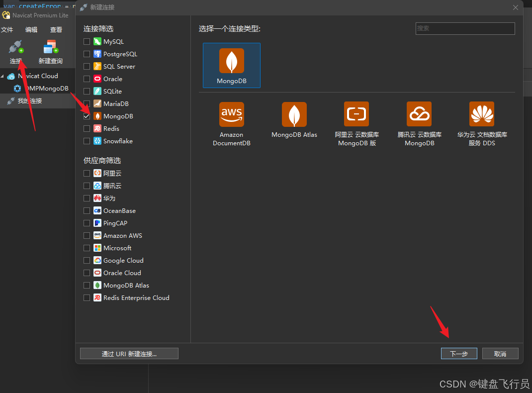
Task: Click the 下一步 button
Action: click(x=459, y=354)
